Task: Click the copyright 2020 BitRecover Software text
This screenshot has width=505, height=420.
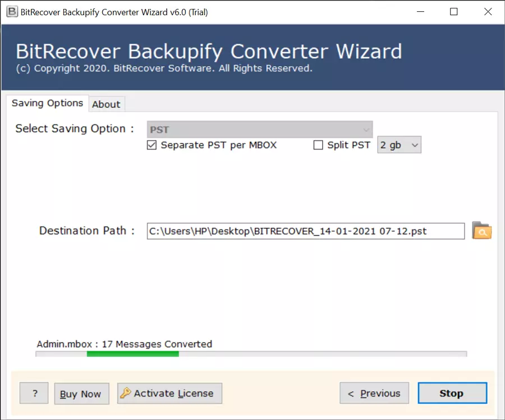Action: 164,68
